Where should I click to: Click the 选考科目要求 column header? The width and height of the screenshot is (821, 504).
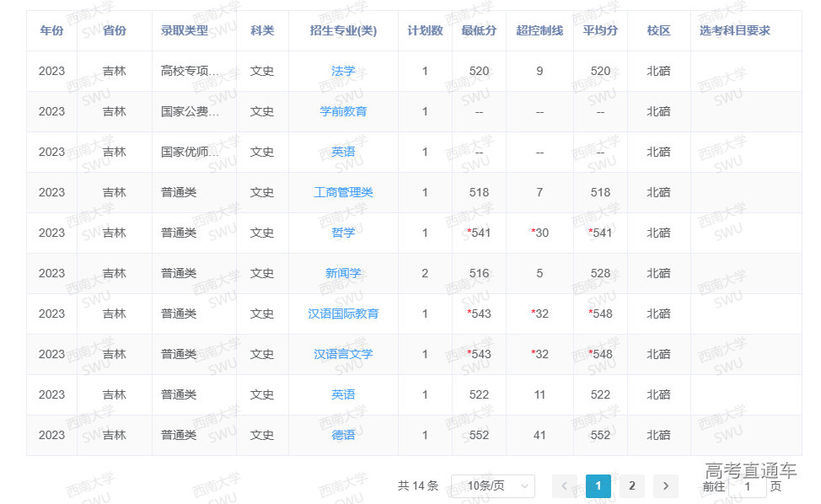pos(734,30)
